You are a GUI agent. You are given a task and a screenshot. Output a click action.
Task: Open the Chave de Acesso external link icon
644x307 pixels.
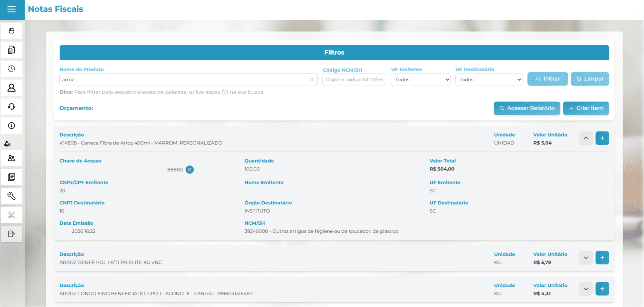(190, 169)
